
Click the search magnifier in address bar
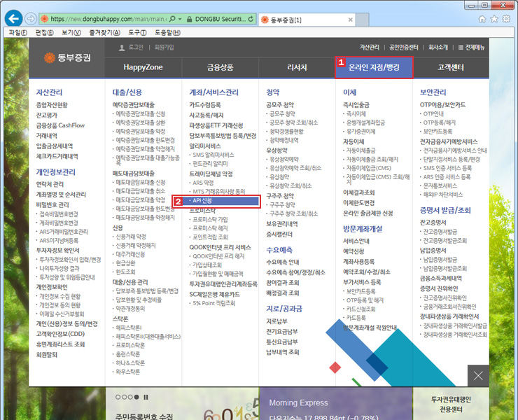coord(172,19)
